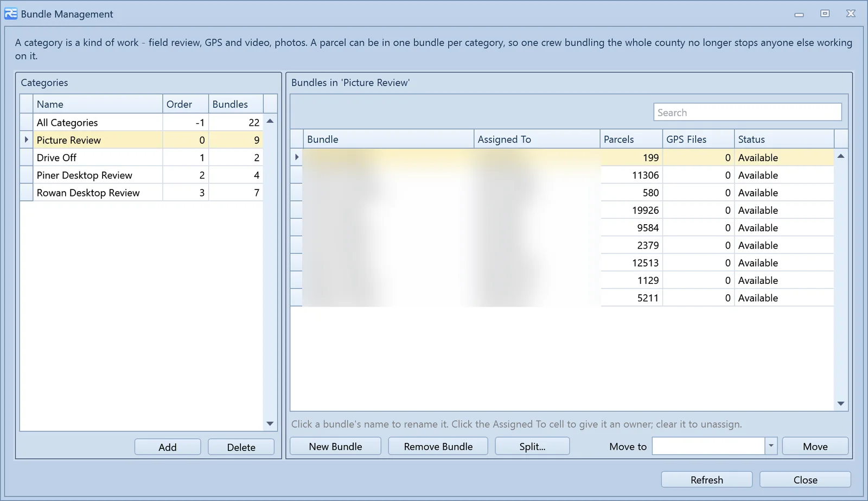The image size is (868, 501).
Task: Refresh the bundle list
Action: pyautogui.click(x=706, y=480)
